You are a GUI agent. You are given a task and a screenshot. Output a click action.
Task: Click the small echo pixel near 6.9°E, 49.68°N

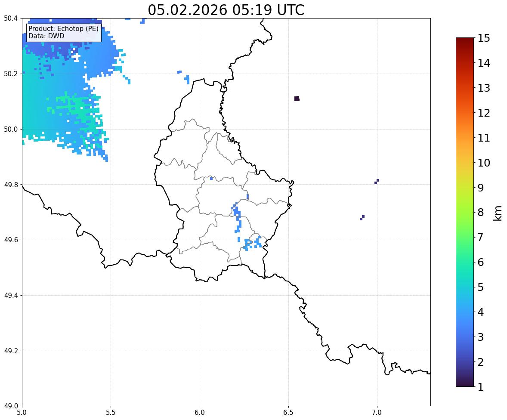point(362,218)
